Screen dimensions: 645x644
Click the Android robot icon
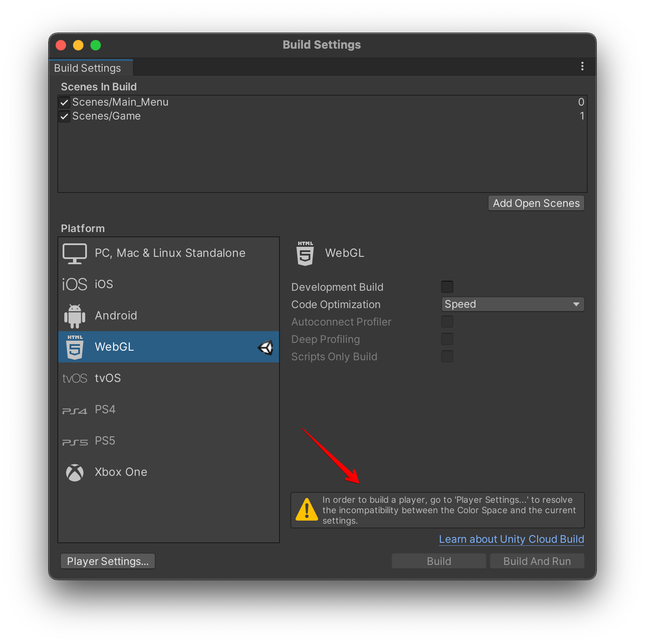[x=74, y=316]
